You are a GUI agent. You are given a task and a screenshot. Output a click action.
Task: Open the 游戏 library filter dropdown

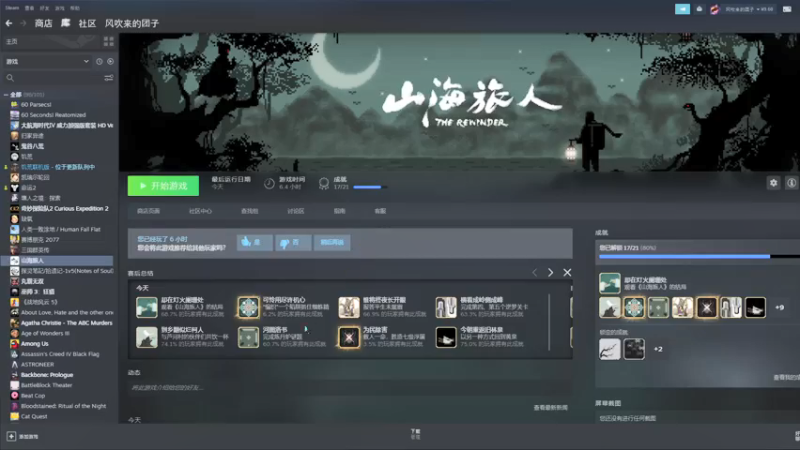47,61
